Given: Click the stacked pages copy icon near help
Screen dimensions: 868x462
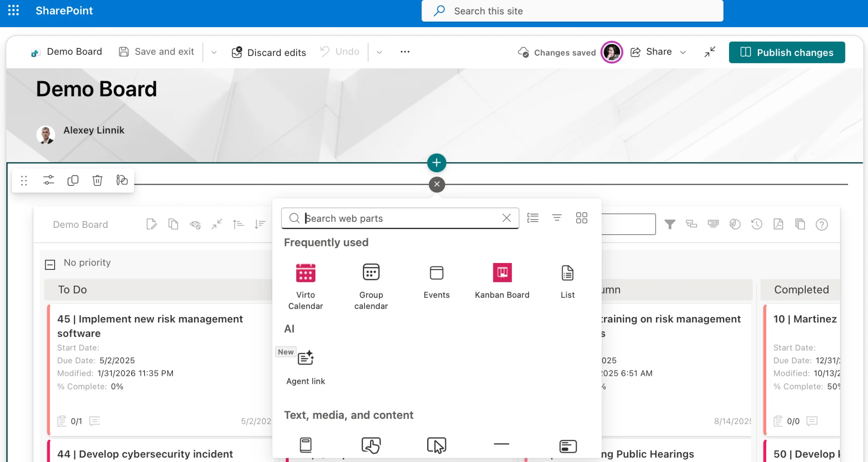Looking at the screenshot, I should pos(800,224).
